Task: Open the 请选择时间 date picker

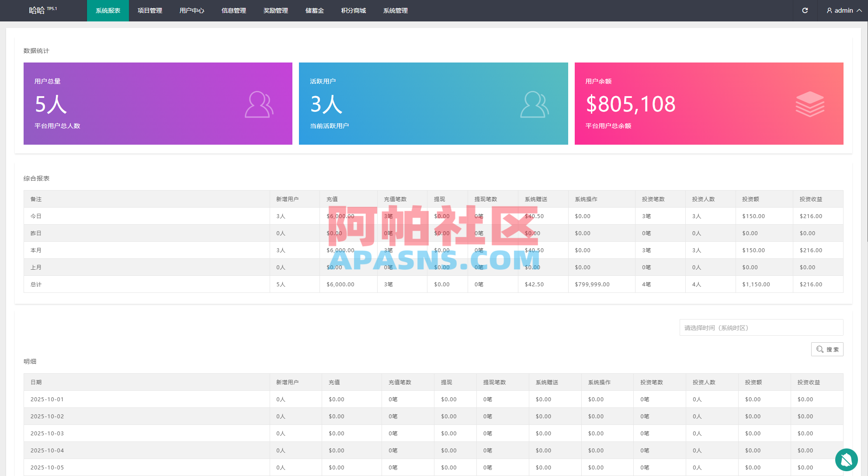Action: (761, 327)
